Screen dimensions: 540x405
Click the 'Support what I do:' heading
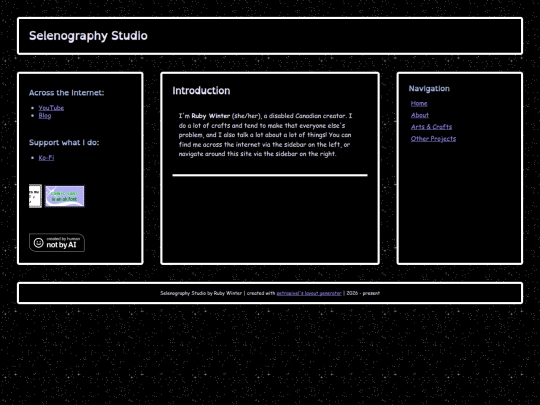coord(64,143)
